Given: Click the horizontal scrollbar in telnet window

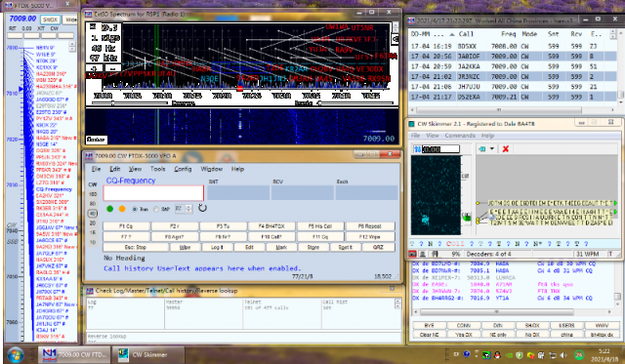Looking at the screenshot, I should 497,312.
